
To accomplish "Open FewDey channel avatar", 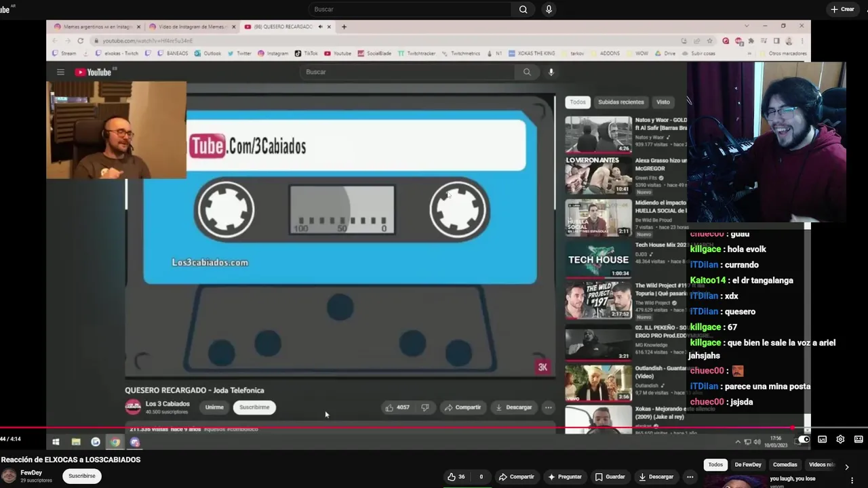I will pyautogui.click(x=9, y=476).
